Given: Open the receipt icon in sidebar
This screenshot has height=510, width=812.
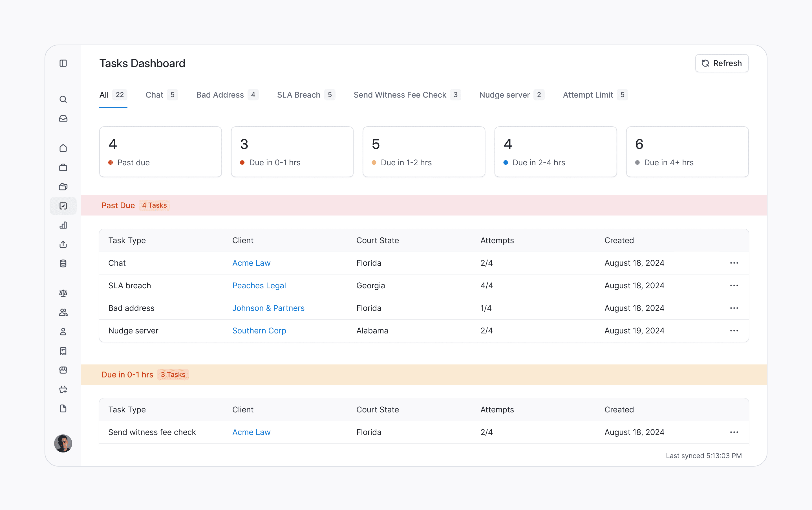Looking at the screenshot, I should click(x=63, y=351).
